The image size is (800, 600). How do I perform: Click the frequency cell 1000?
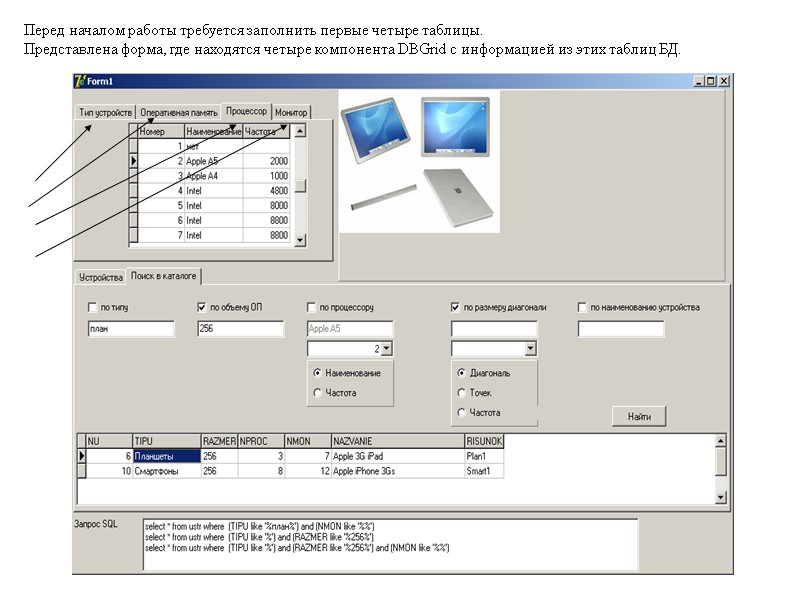[x=266, y=176]
